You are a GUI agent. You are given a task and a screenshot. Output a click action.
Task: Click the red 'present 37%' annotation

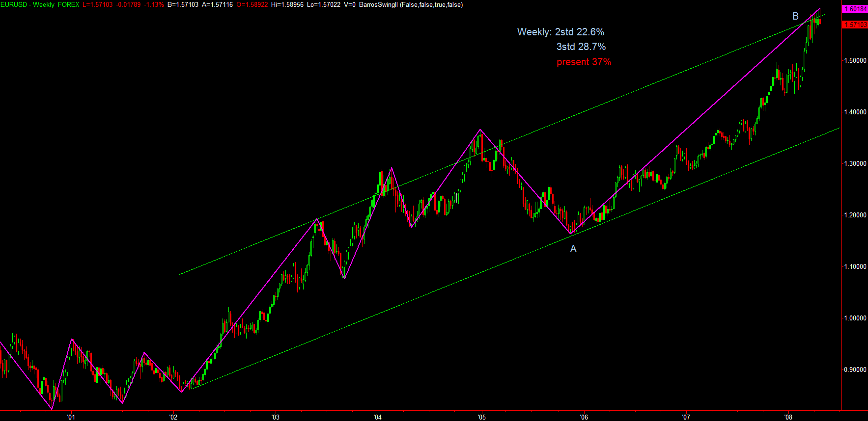point(584,62)
